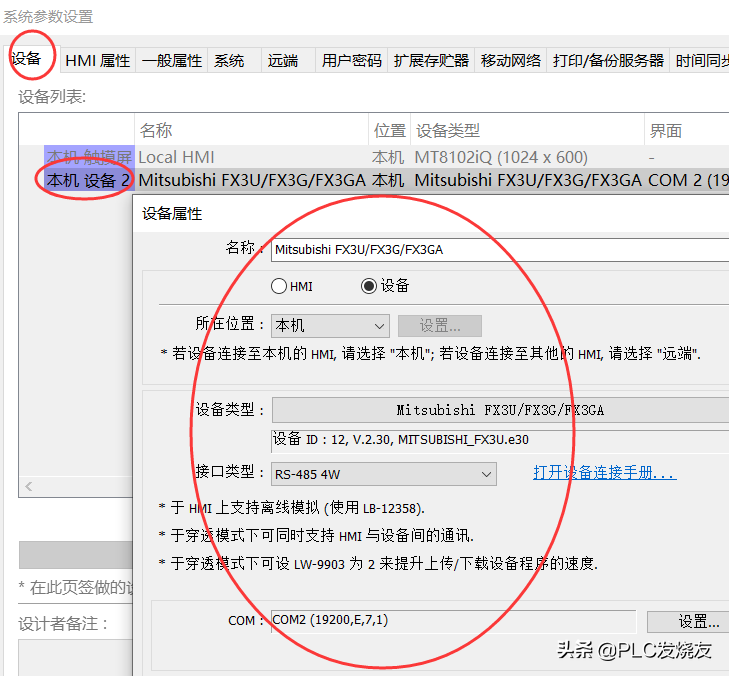Switch to the 移动网络 tab
Screen dimensions: 729x676
coord(511,60)
